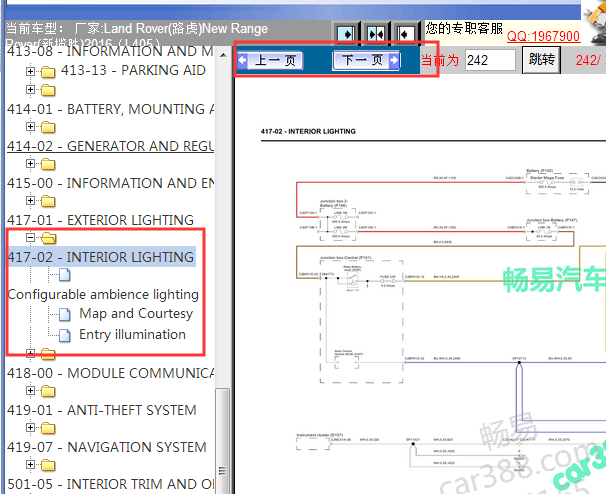Click the 跳转 jump button
Screen dimensions: 606x494
click(x=541, y=60)
